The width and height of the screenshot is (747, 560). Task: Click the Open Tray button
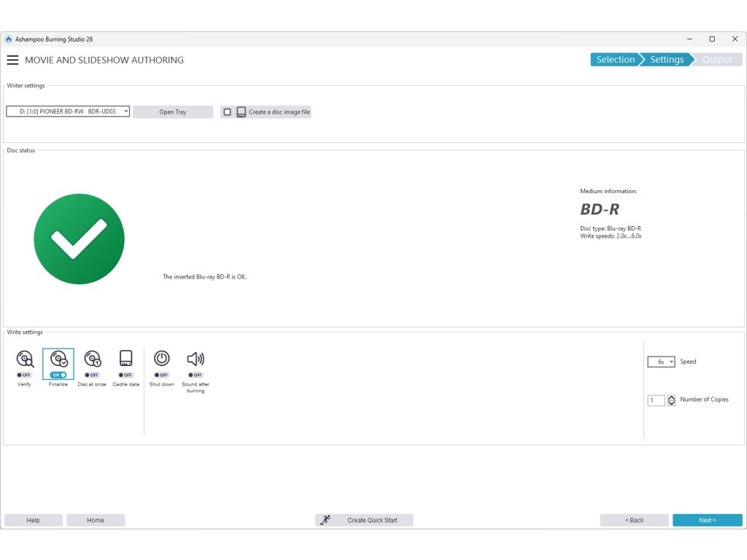173,112
